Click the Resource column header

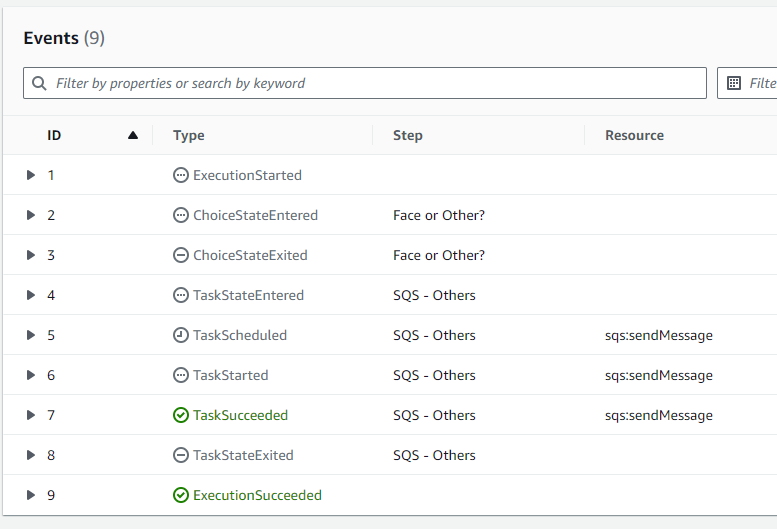point(634,135)
